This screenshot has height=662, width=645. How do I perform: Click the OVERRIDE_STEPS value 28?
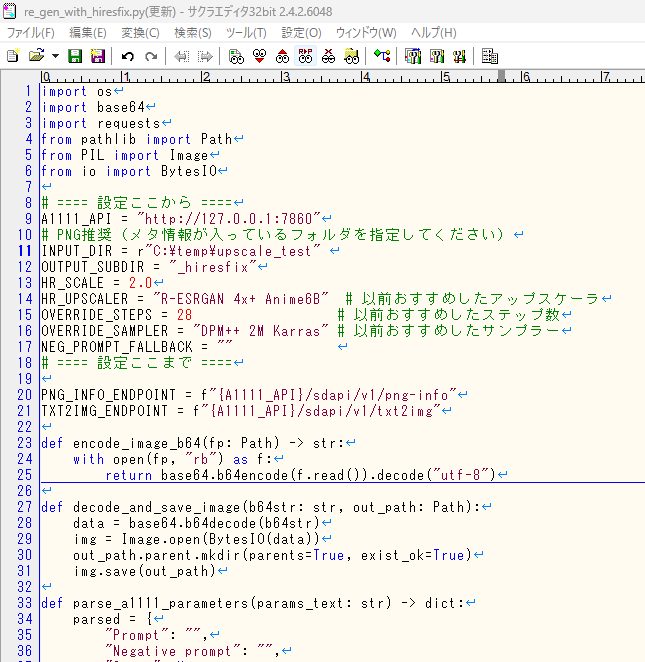[184, 315]
